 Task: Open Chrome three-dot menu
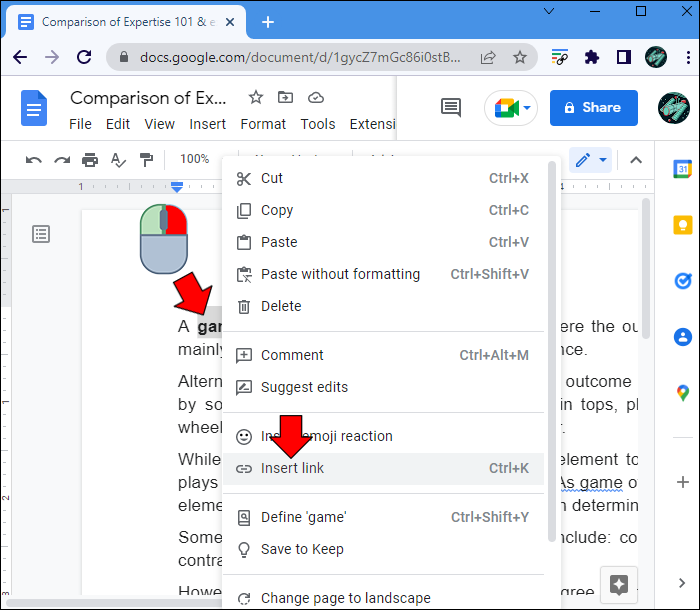pyautogui.click(x=688, y=57)
